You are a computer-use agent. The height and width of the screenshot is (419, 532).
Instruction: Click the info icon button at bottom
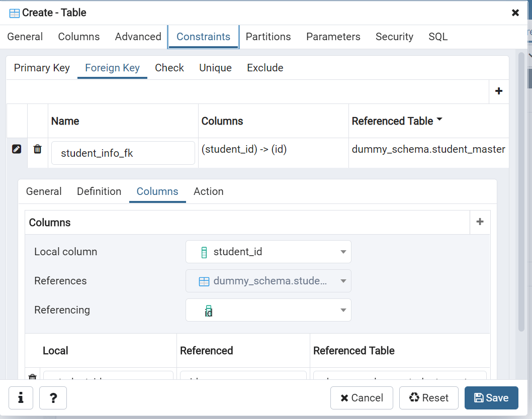pyautogui.click(x=21, y=398)
